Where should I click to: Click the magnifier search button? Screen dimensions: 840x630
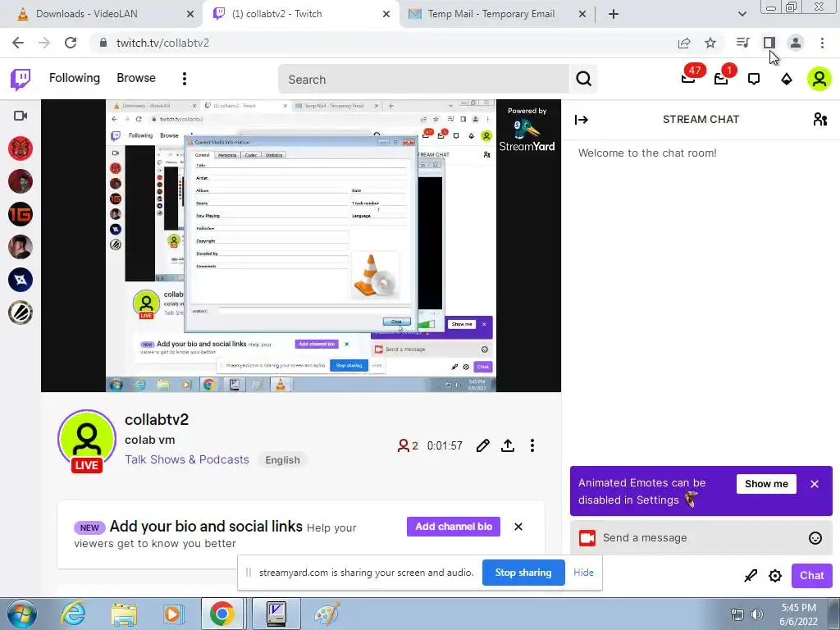pos(583,80)
